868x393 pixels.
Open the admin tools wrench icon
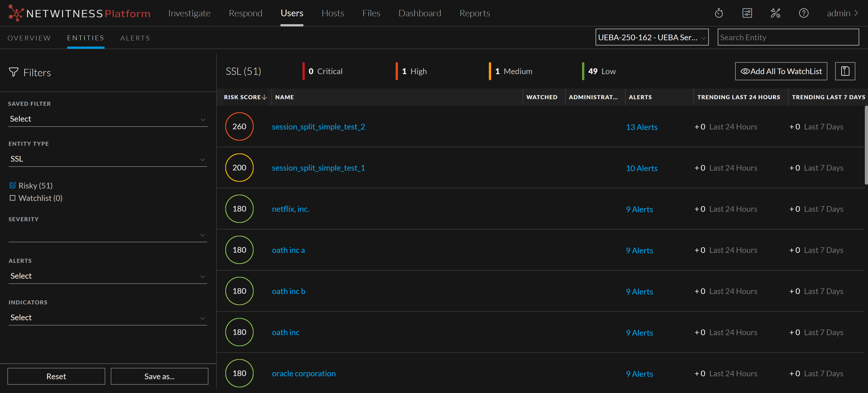[775, 13]
